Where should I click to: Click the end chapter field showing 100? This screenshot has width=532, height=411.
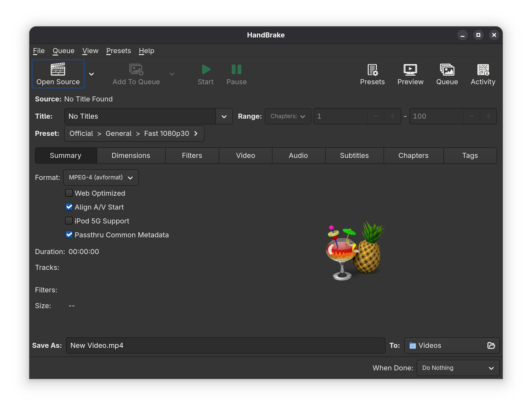[436, 116]
